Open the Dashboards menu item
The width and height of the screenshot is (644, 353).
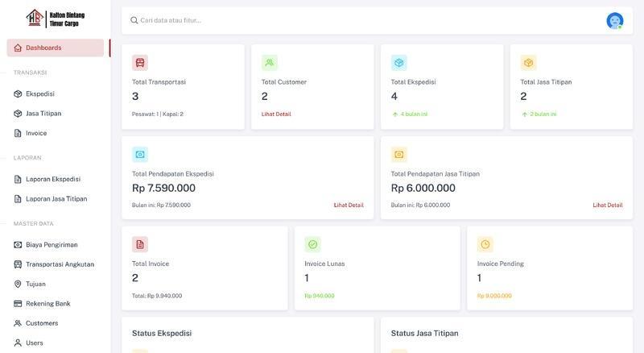click(x=55, y=48)
